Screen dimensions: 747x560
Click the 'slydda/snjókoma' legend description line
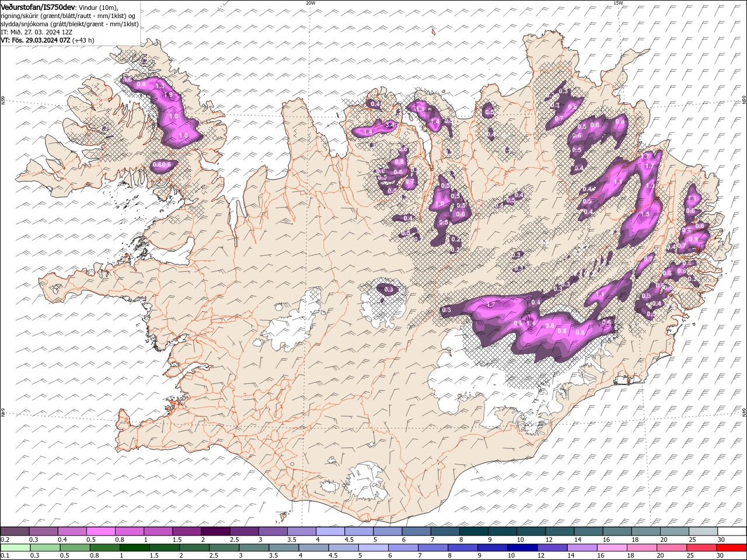[x=69, y=24]
